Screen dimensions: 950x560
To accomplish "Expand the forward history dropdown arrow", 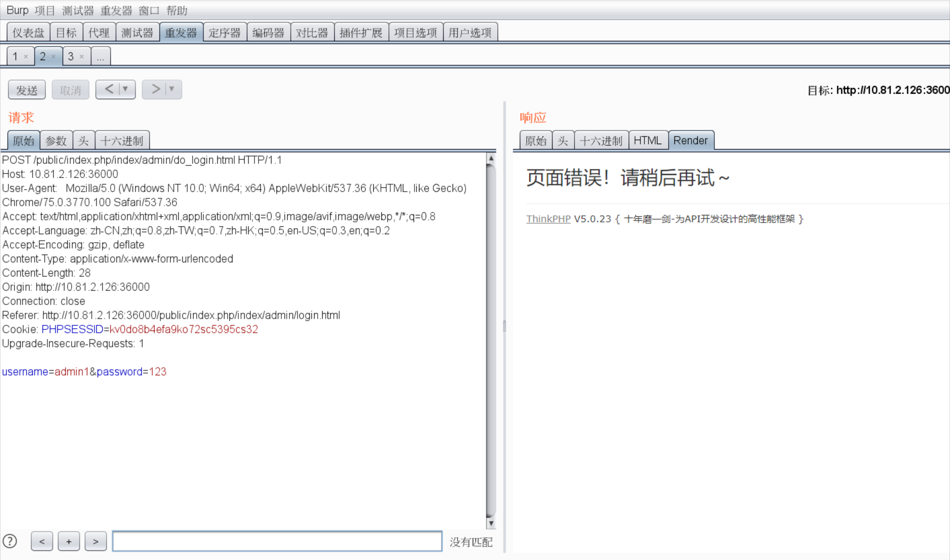I will pyautogui.click(x=172, y=89).
